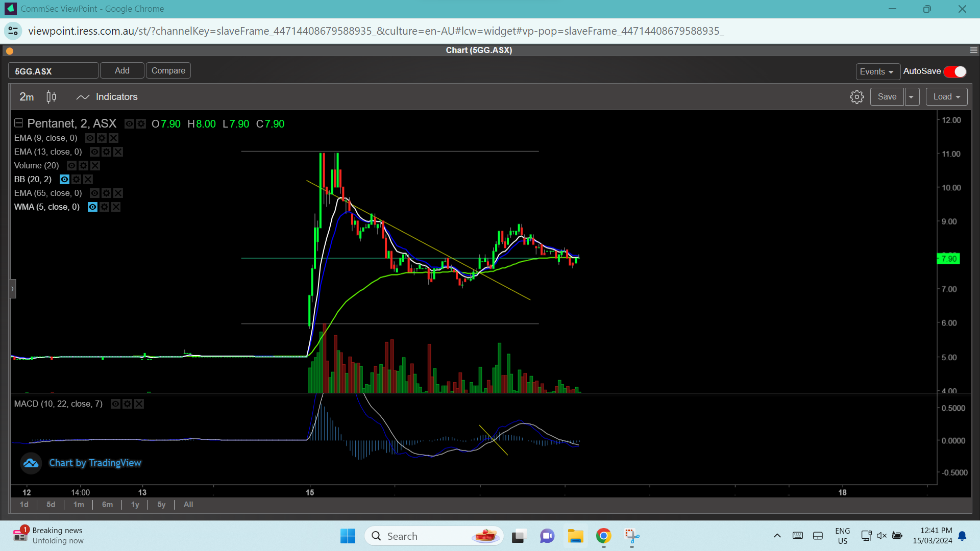Click the 5GG.ASX symbol input field

[x=53, y=71]
